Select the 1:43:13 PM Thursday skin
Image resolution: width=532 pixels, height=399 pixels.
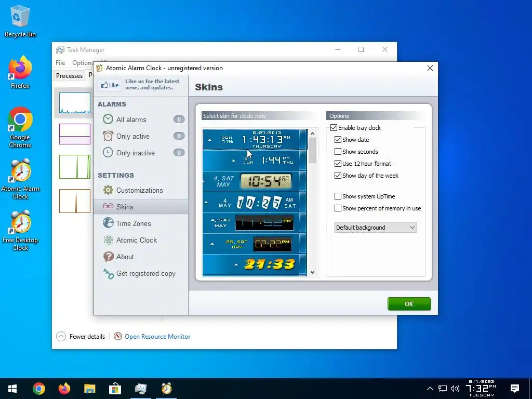(x=255, y=139)
